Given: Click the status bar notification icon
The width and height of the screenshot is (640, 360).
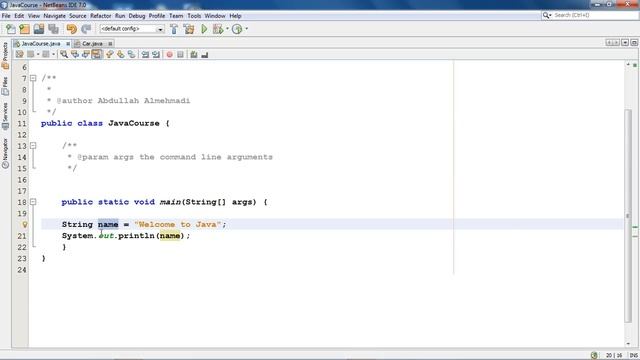Looking at the screenshot, I should tap(594, 356).
